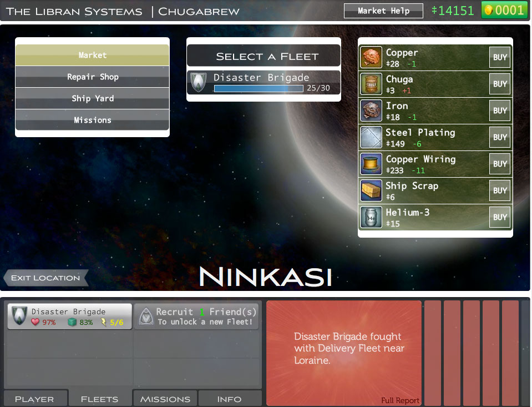Open the Ship Yard menu
Screen dimensions: 532x407
(x=93, y=98)
